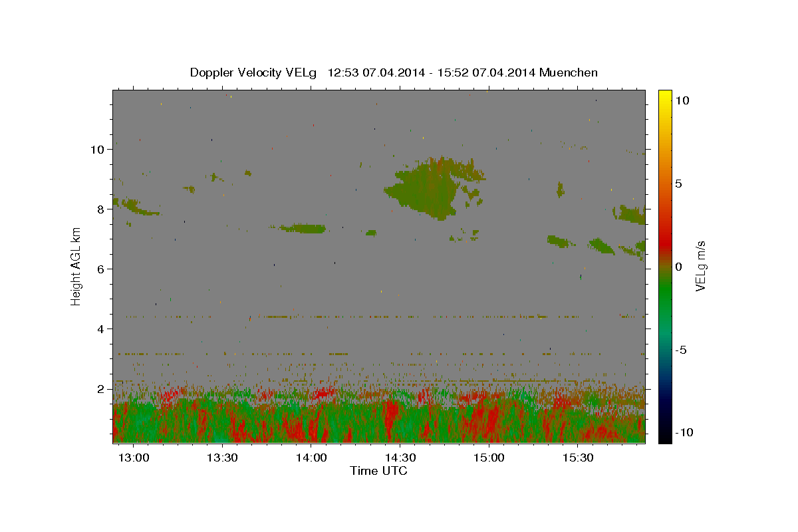Click the 13:00 time tick label
798x532 pixels.
coord(134,458)
